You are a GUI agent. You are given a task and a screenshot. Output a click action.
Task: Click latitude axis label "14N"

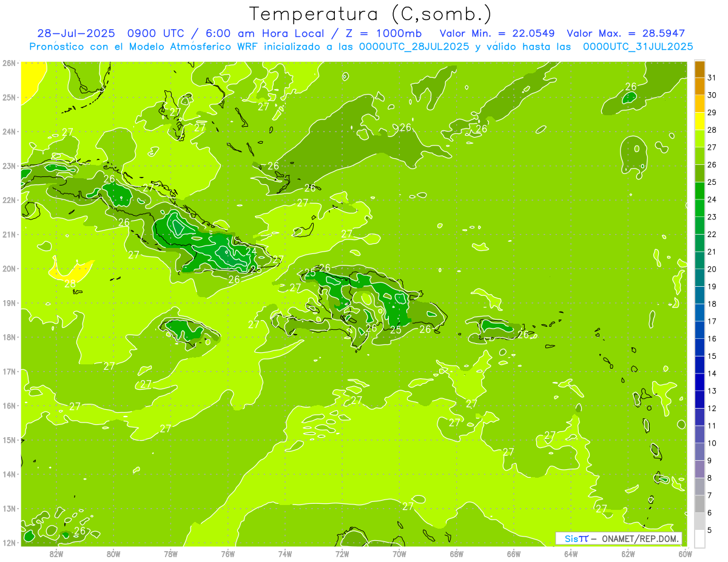point(8,474)
